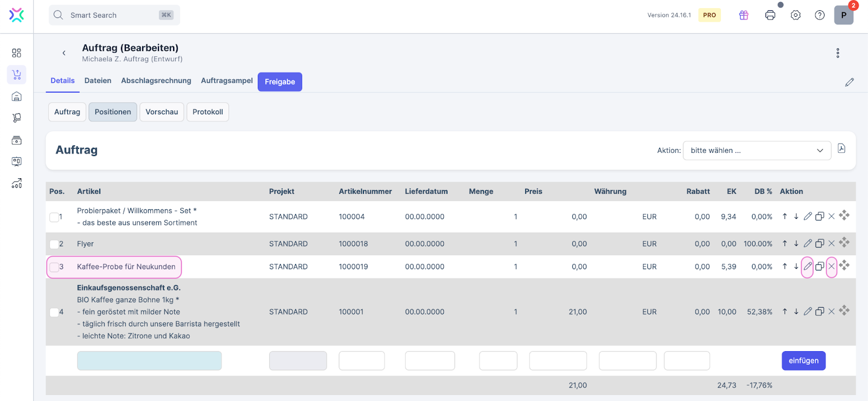The image size is (868, 401).
Task: Open the help question mark icon
Action: [820, 15]
